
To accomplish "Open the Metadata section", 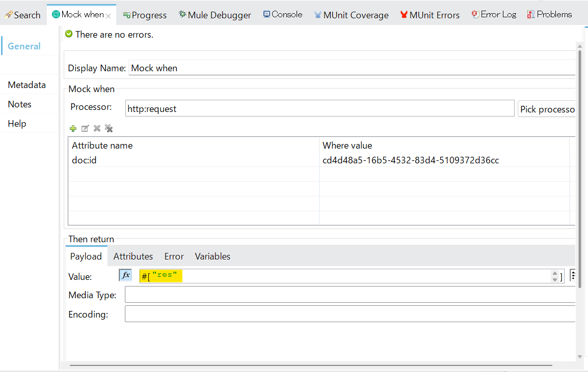I will pos(26,85).
